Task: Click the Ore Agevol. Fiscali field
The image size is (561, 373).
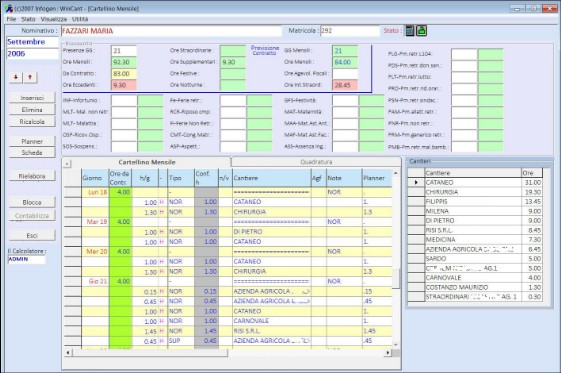Action: click(345, 74)
